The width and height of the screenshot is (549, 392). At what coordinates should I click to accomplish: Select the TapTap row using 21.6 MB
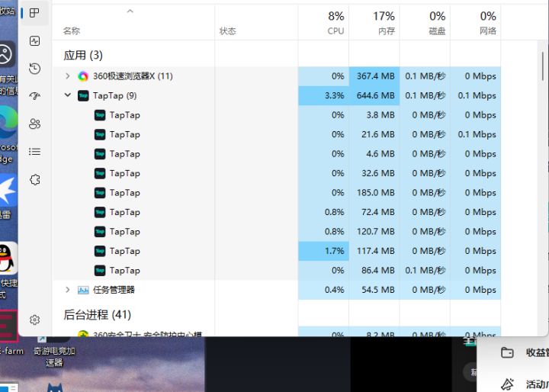(277, 134)
